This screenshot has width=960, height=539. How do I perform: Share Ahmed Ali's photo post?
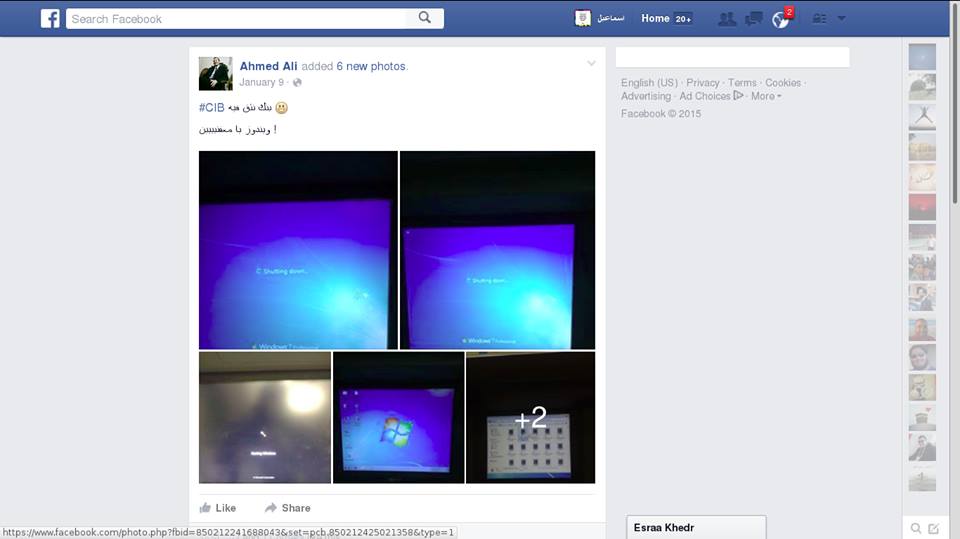287,508
